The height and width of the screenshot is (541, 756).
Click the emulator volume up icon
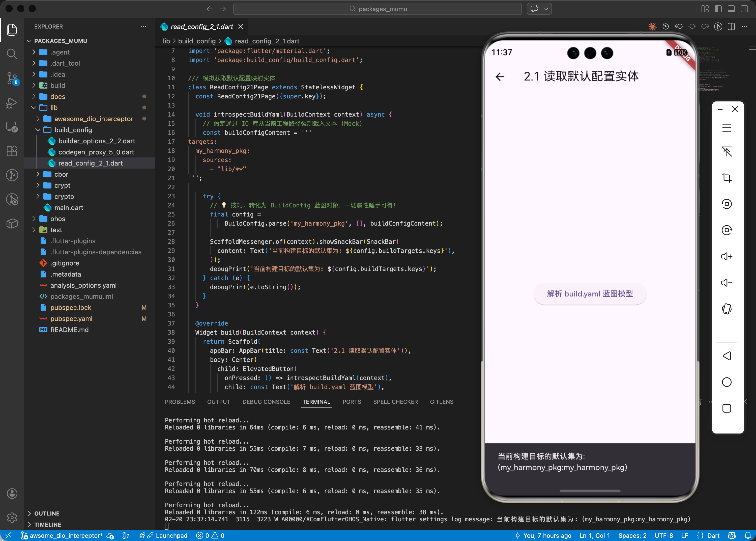[x=726, y=257]
